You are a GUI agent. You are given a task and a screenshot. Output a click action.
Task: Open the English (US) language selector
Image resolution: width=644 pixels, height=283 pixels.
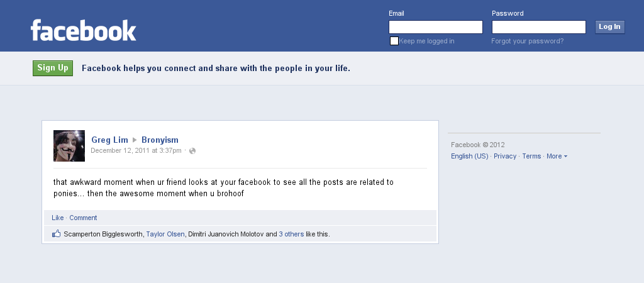469,156
